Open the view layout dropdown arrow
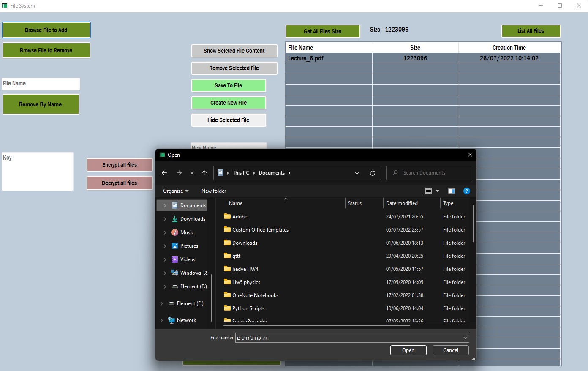The height and width of the screenshot is (371, 588). tap(438, 191)
